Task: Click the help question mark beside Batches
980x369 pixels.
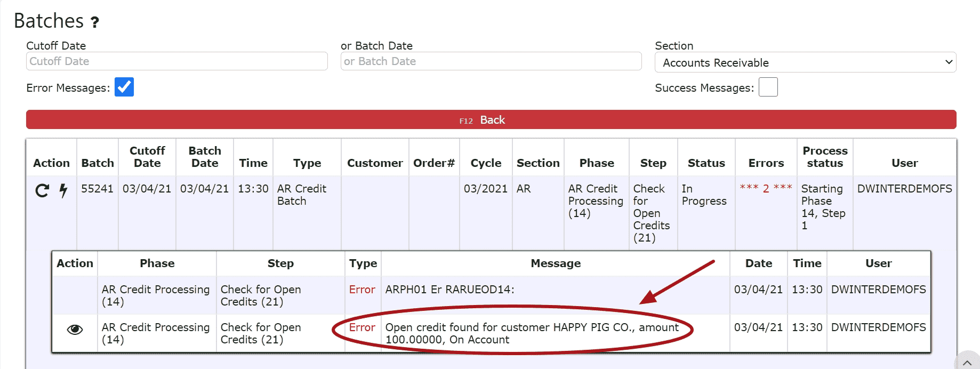Action: (x=94, y=22)
